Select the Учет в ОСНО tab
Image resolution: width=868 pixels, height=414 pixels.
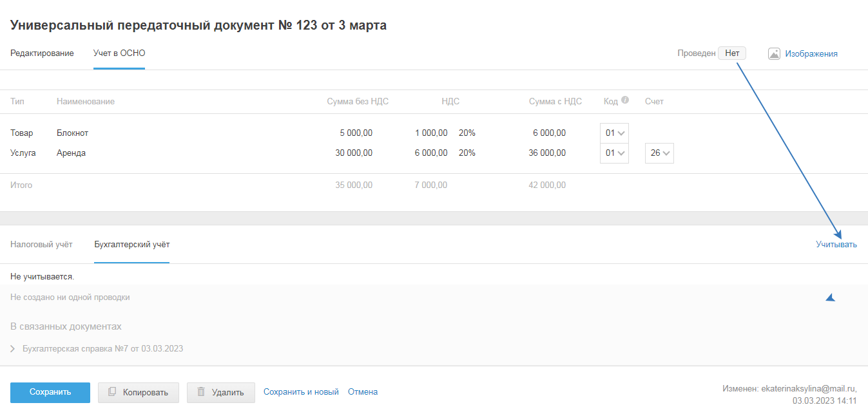coord(119,53)
